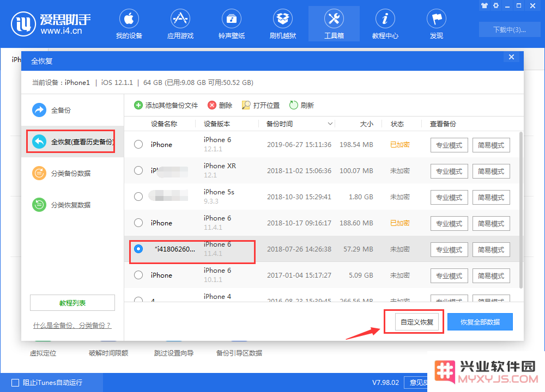Open 应用游戏 apps and games section
545x392 pixels.
pos(180,24)
